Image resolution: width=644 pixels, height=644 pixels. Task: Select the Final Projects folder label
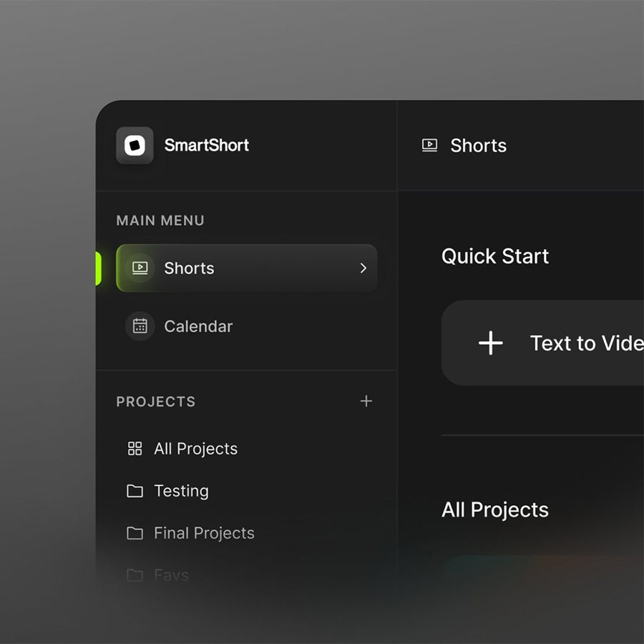click(204, 533)
